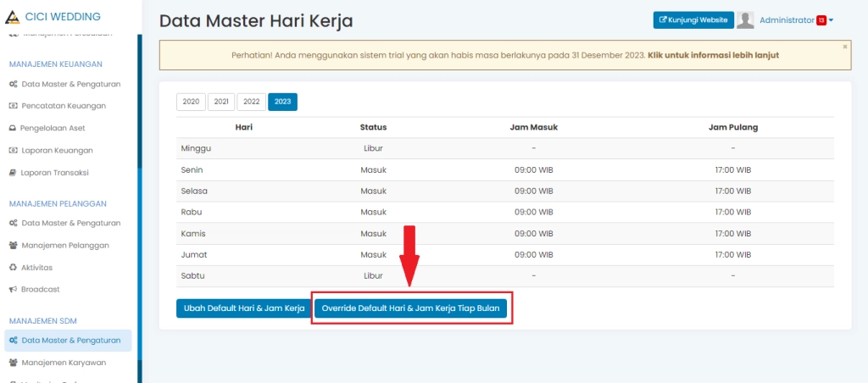Click the money icon beside Laporan Keuangan

[14, 151]
